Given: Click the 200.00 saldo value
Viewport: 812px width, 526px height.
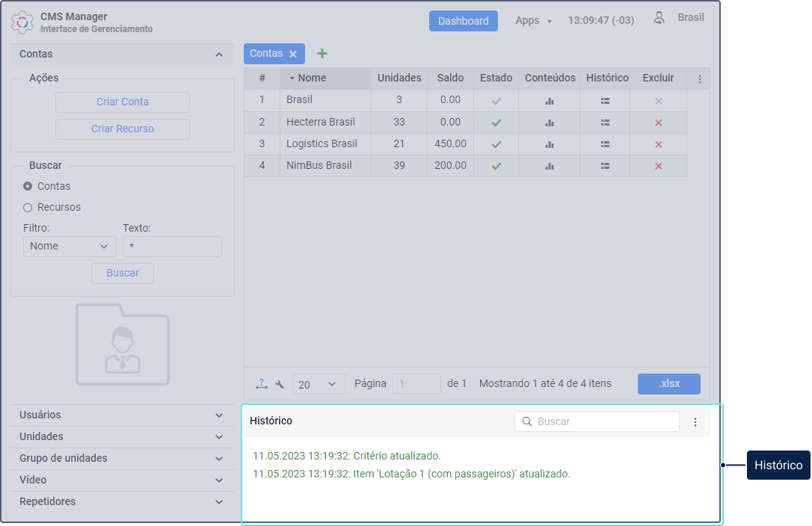Looking at the screenshot, I should coord(450,166).
